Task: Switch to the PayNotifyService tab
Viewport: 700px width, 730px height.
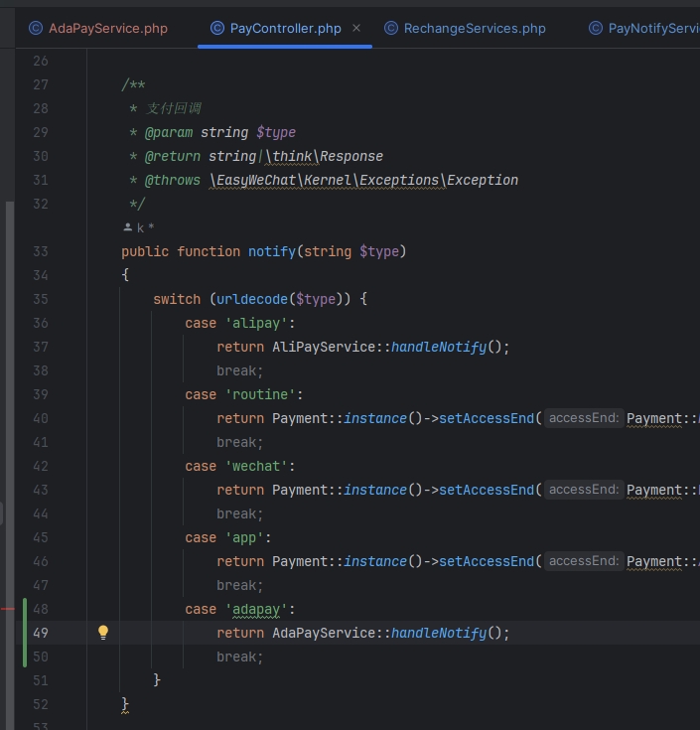Action: [652, 29]
